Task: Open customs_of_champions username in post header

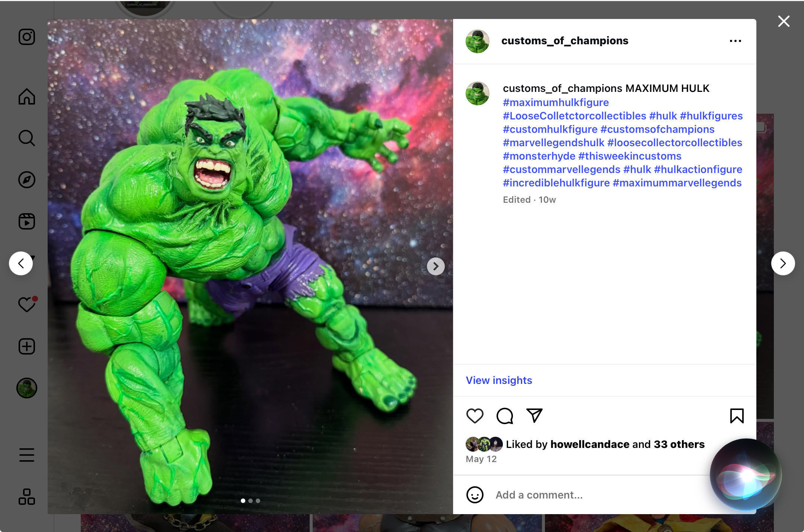Action: pos(565,41)
